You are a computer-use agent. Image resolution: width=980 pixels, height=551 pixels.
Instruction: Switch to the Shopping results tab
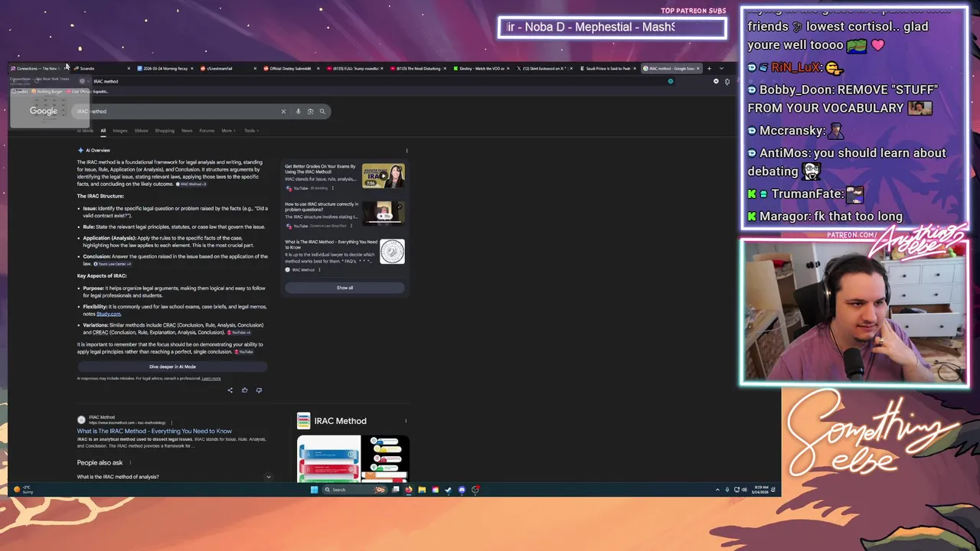pos(165,131)
